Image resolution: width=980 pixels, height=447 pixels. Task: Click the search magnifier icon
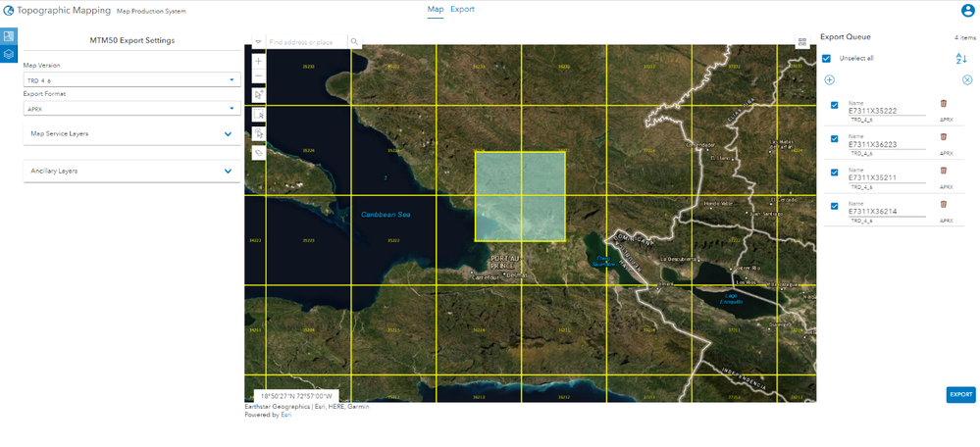coord(354,42)
